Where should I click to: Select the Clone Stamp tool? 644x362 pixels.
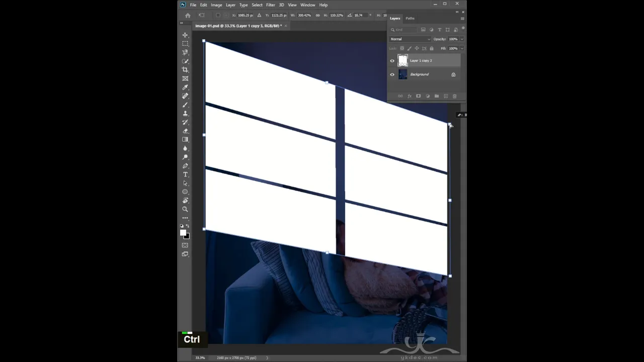pos(185,114)
